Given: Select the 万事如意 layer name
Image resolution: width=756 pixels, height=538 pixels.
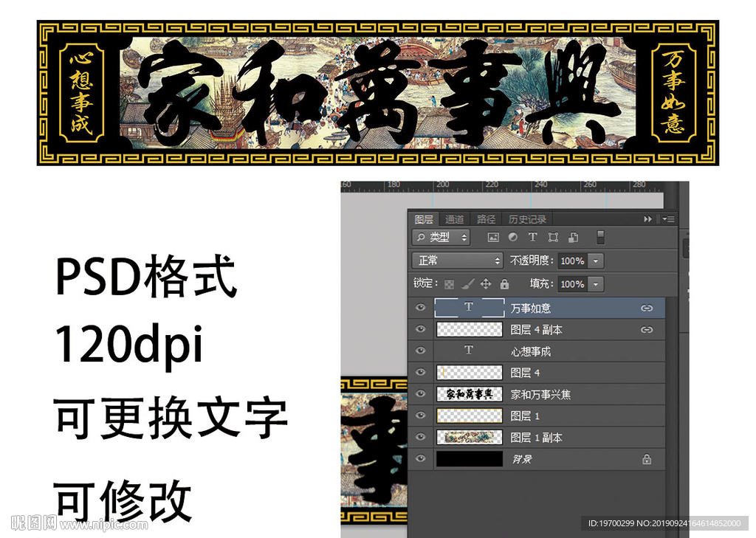Looking at the screenshot, I should click(530, 308).
